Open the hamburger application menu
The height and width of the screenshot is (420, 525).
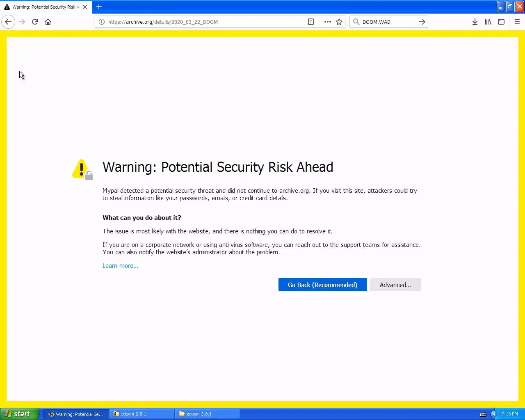tap(517, 22)
